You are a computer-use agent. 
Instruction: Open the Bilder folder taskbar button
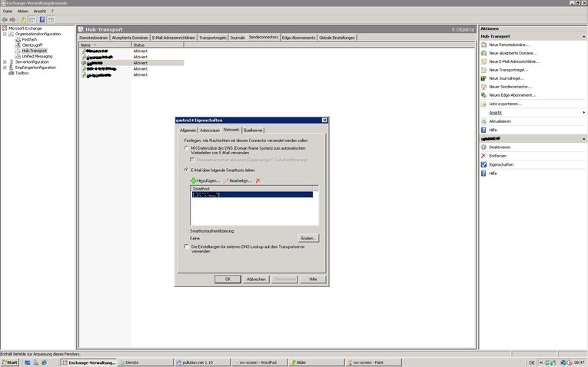(316, 362)
